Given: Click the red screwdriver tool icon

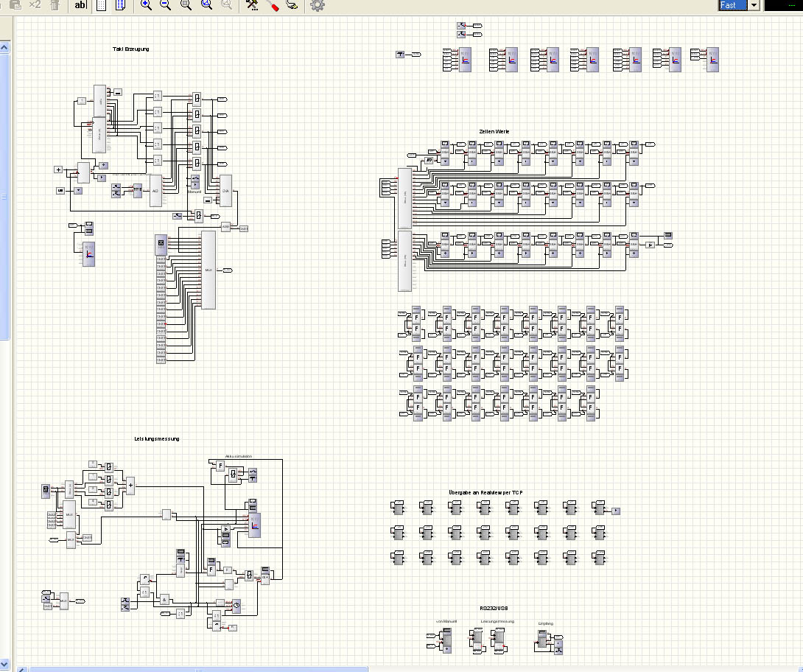Looking at the screenshot, I should click(273, 5).
